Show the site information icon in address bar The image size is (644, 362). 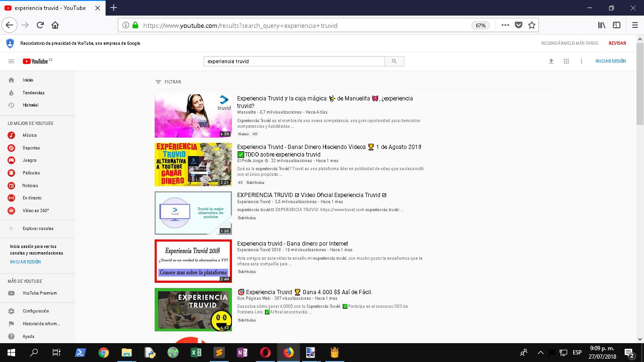pos(126,25)
